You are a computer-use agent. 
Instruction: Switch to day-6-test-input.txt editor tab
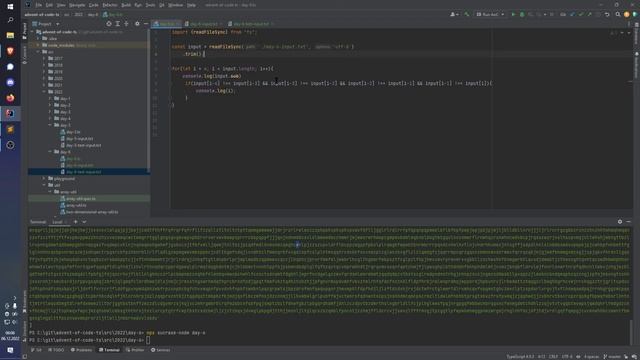click(251, 24)
